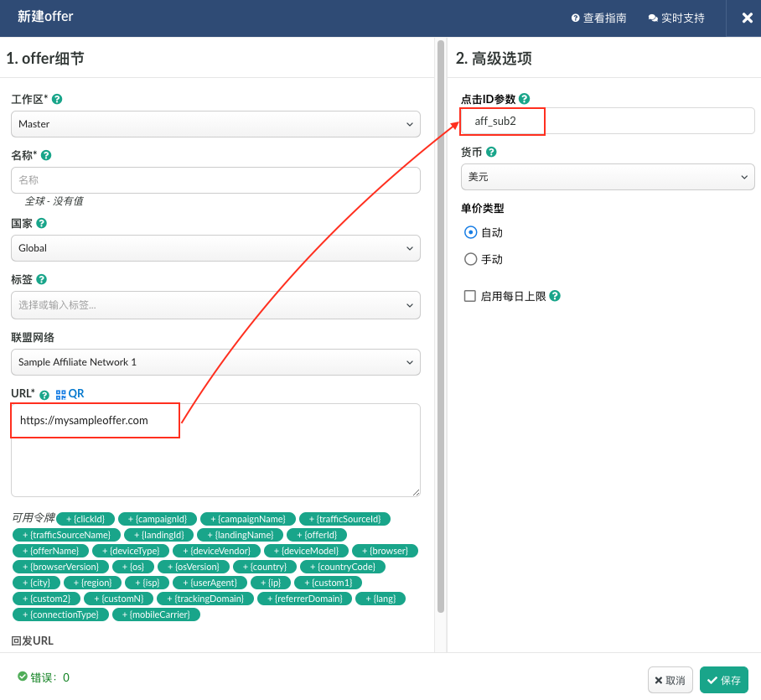Select the 手动 payout type radio button
This screenshot has width=761, height=700.
(470, 259)
